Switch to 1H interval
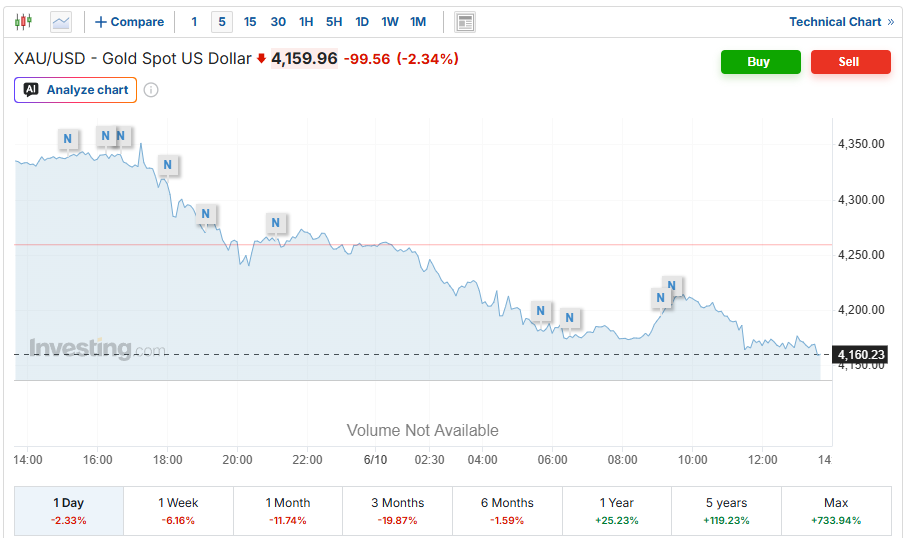Screen dimensions: 909x538 coord(306,22)
